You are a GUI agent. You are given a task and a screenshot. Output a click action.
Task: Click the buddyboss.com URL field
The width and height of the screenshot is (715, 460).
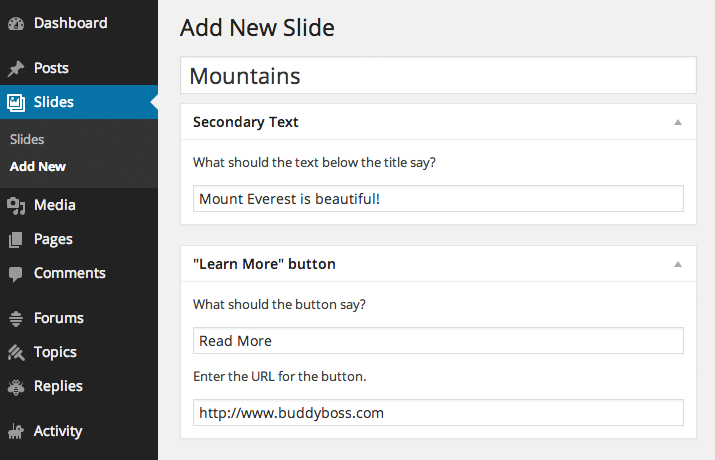click(x=438, y=412)
